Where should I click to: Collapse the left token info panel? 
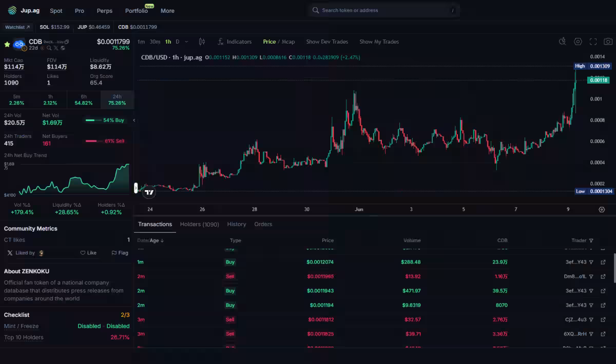pos(134,120)
